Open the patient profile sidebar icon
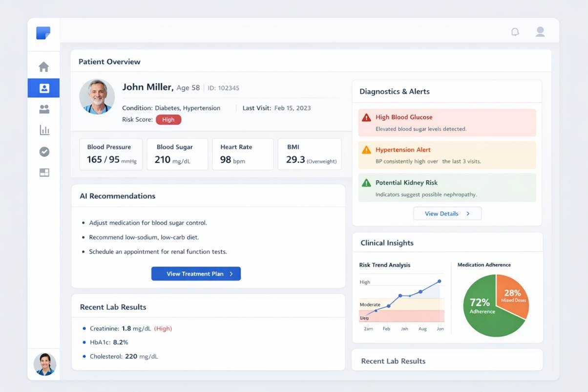Image resolution: width=588 pixels, height=392 pixels. coord(44,88)
